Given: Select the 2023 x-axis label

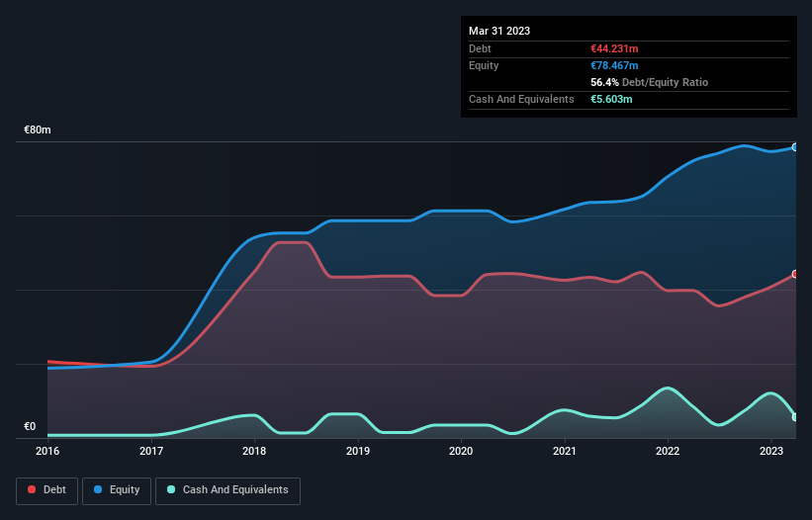Looking at the screenshot, I should (771, 451).
